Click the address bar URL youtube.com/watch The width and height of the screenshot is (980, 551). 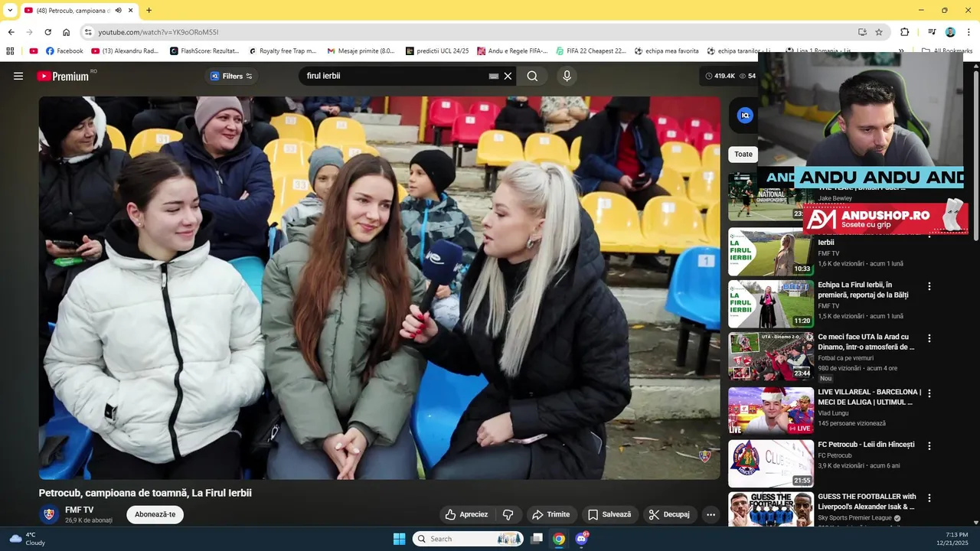[158, 32]
